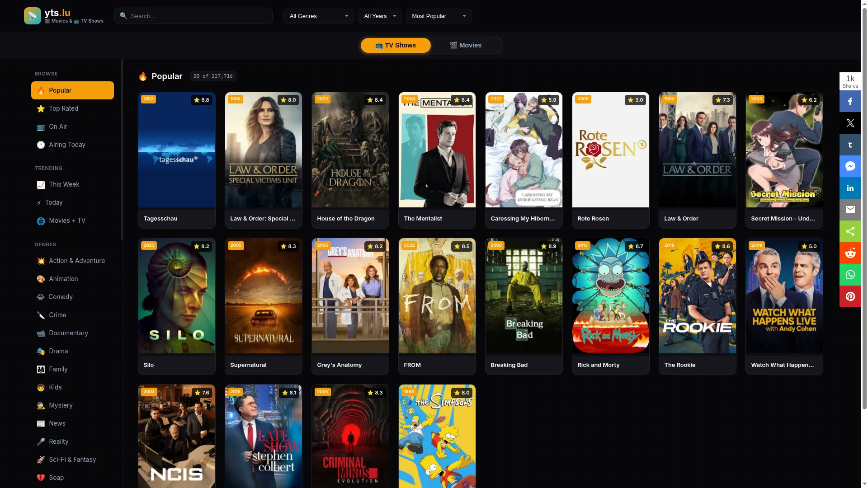Open the Airing Today sidebar item

[72, 145]
